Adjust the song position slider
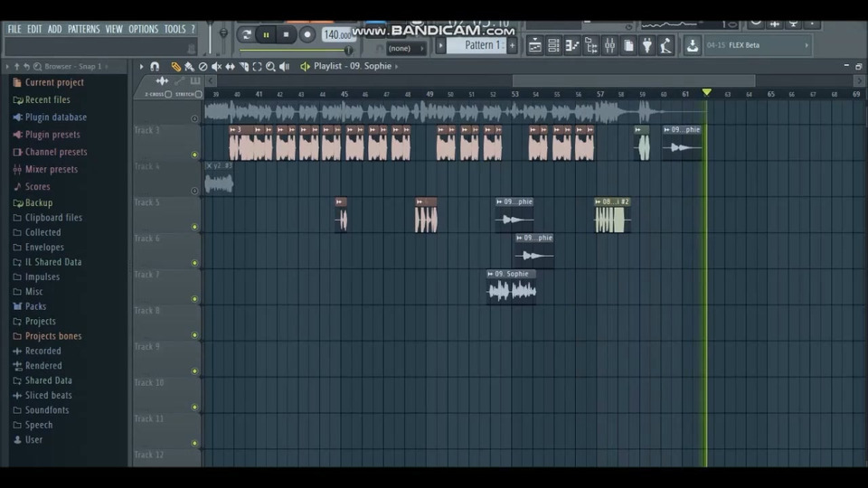The image size is (868, 488). coord(297,51)
